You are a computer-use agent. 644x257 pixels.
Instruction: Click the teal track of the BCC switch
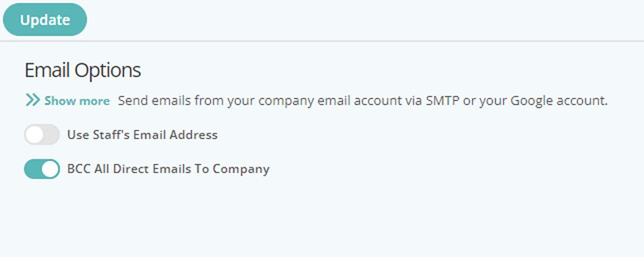click(32, 169)
